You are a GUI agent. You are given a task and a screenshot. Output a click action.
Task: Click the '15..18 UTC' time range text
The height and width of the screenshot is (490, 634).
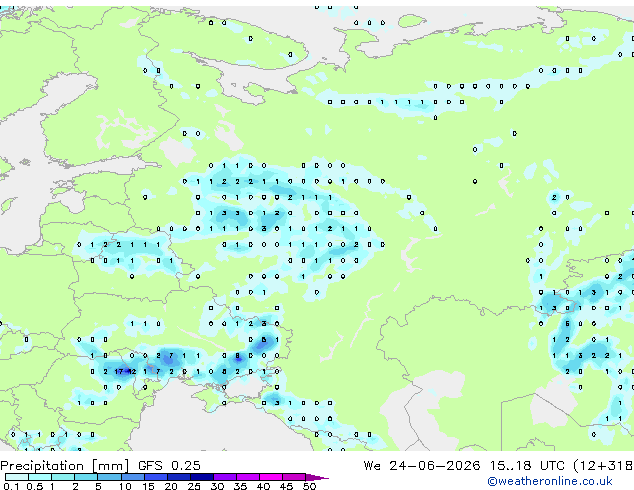(527, 466)
